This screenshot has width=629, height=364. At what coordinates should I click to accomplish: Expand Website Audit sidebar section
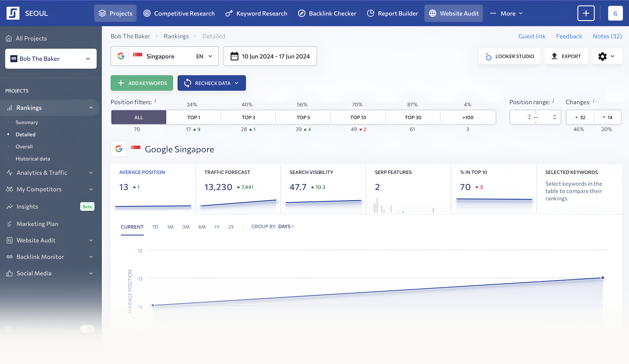pyautogui.click(x=91, y=240)
